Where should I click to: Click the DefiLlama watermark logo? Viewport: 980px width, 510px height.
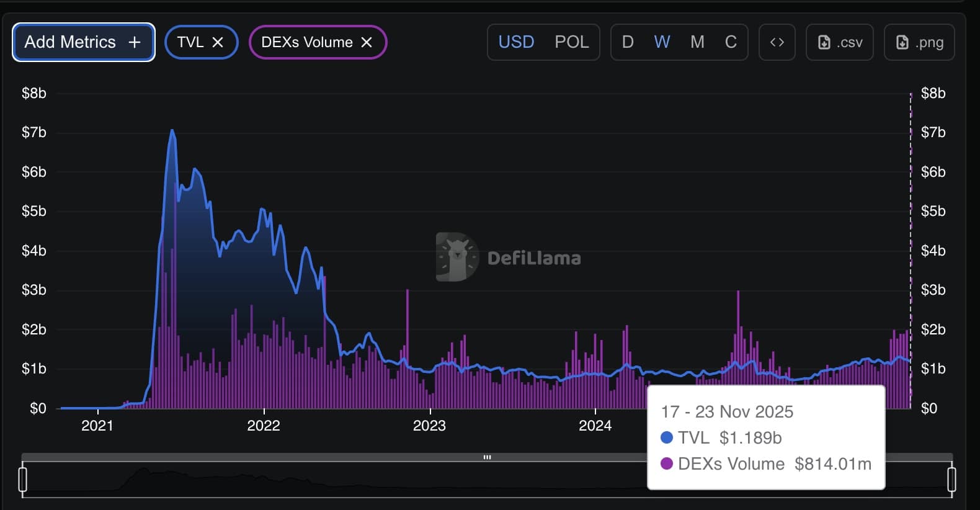[x=457, y=257]
